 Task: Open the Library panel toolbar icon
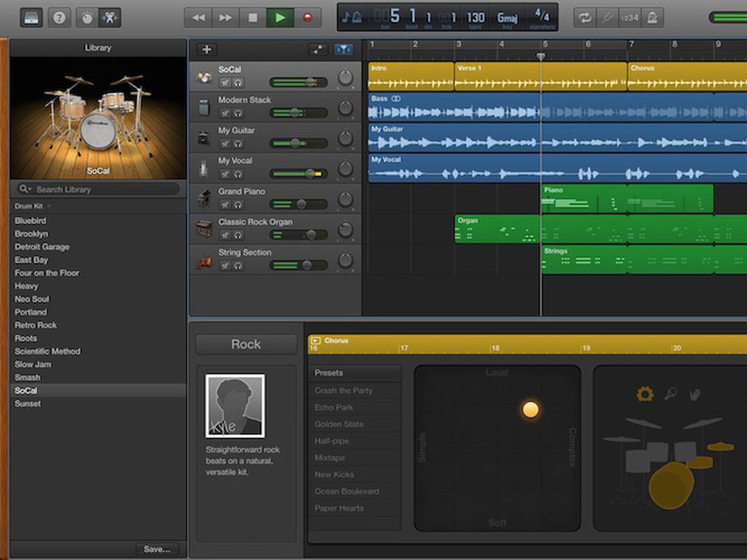31,18
